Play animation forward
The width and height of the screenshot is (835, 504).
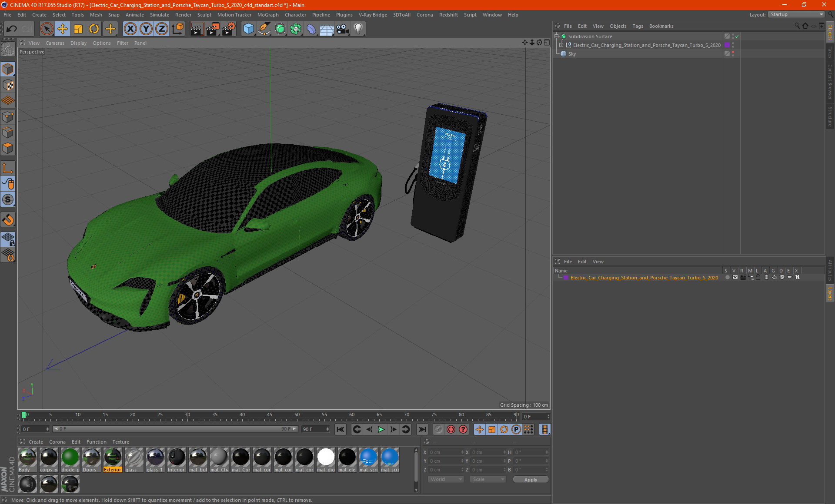click(381, 429)
